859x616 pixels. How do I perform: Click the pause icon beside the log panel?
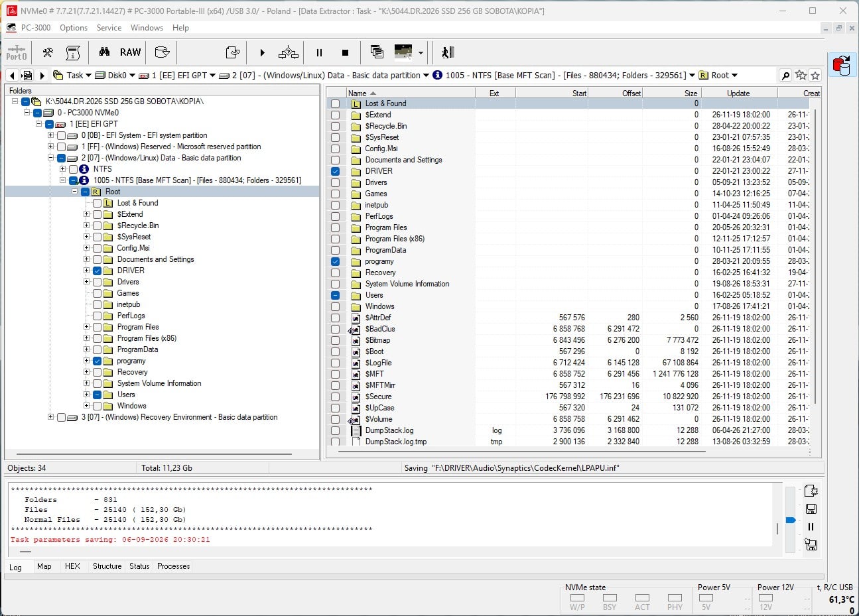811,526
